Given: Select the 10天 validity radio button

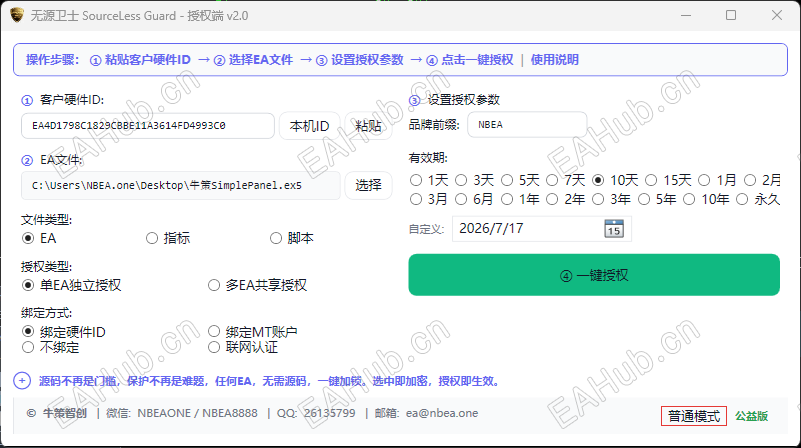Looking at the screenshot, I should click(x=598, y=180).
